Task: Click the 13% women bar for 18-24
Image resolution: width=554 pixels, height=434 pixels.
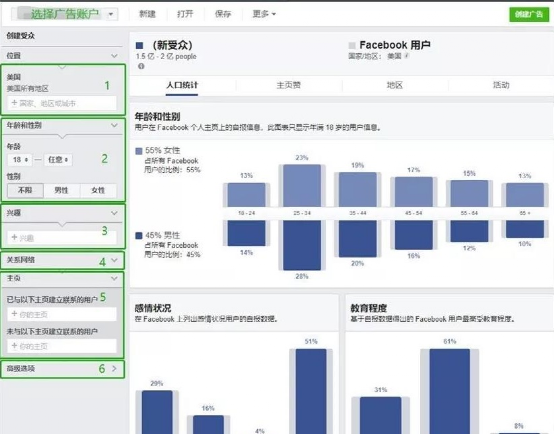Action: 246,195
